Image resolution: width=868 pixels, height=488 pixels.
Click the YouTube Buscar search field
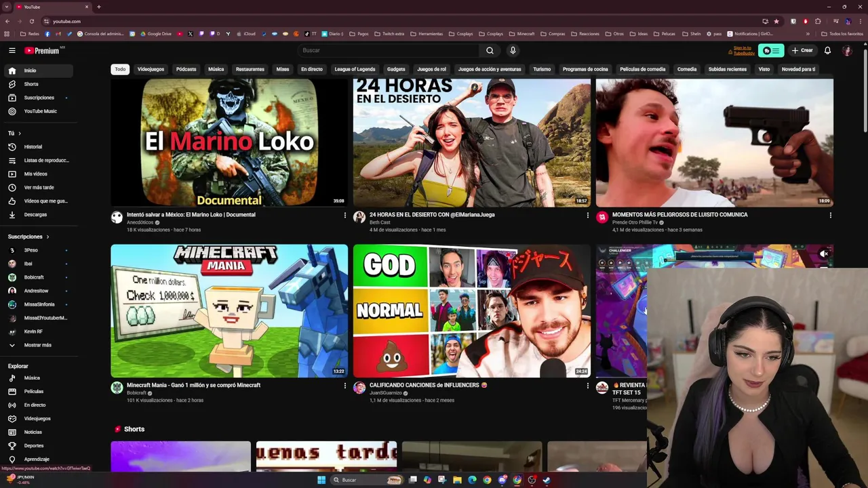coord(388,50)
